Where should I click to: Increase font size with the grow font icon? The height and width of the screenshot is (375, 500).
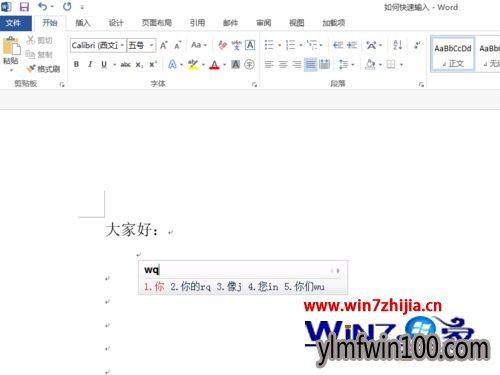click(x=164, y=45)
